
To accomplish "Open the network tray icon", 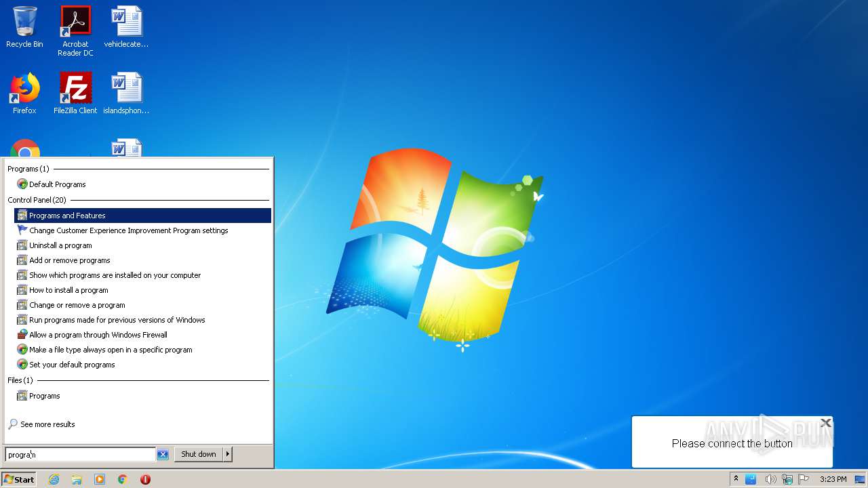I will pyautogui.click(x=787, y=479).
